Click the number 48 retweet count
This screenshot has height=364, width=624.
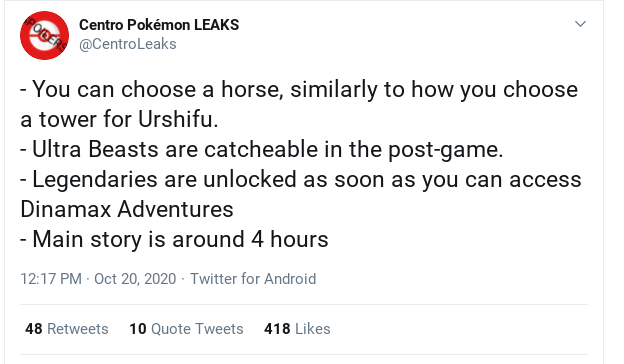(33, 329)
